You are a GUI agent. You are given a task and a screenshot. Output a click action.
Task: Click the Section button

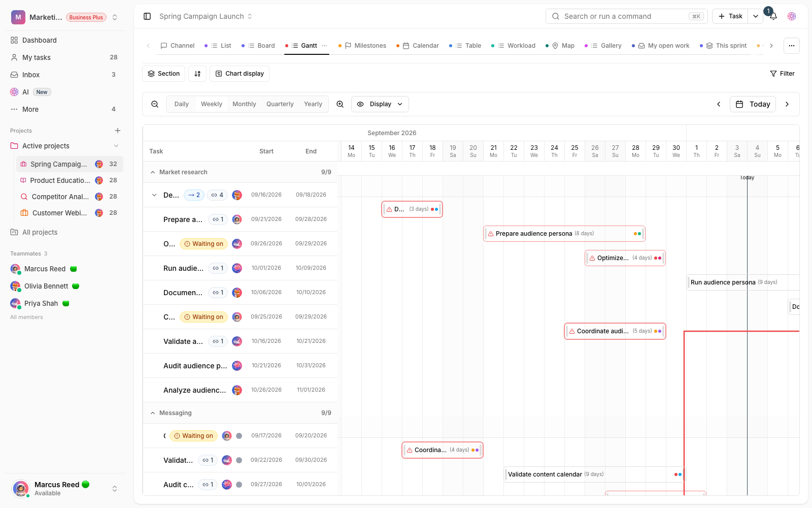tap(163, 74)
